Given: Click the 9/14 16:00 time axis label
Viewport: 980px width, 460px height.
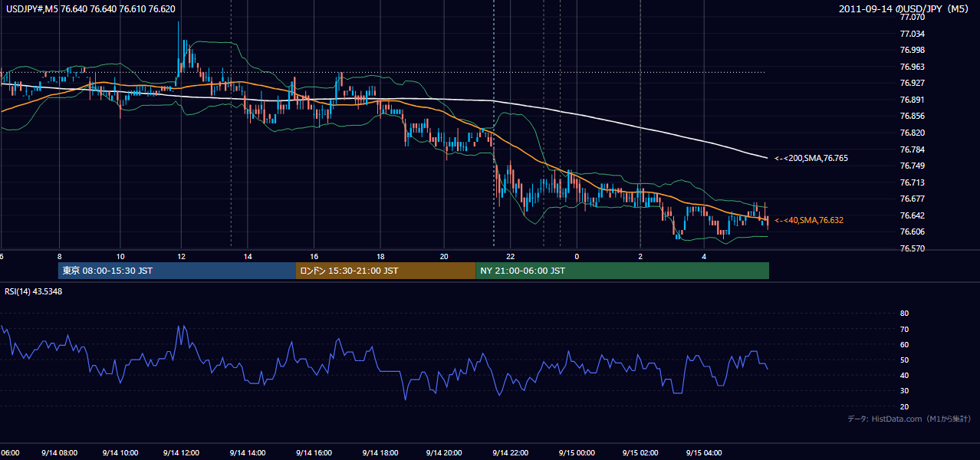Looking at the screenshot, I should (x=312, y=452).
